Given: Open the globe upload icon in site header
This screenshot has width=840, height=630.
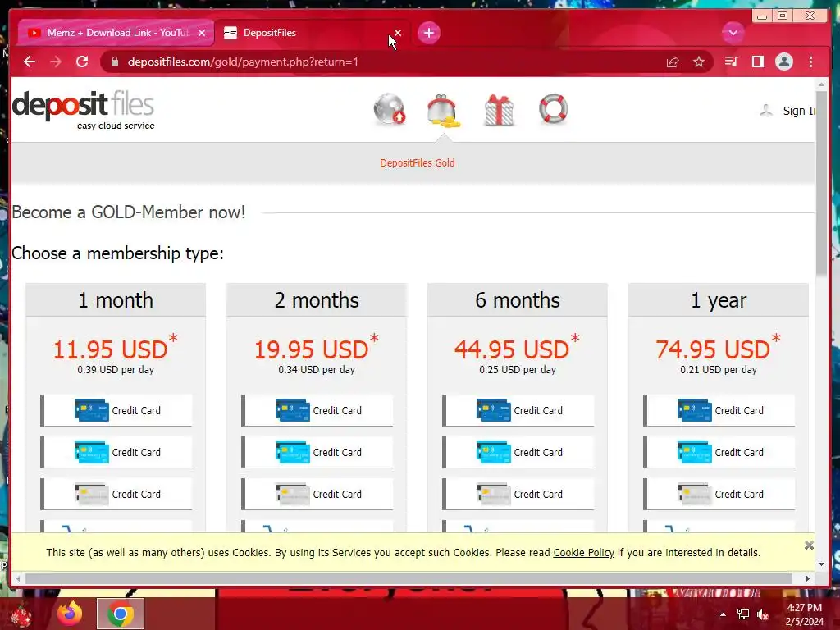Looking at the screenshot, I should tap(390, 109).
